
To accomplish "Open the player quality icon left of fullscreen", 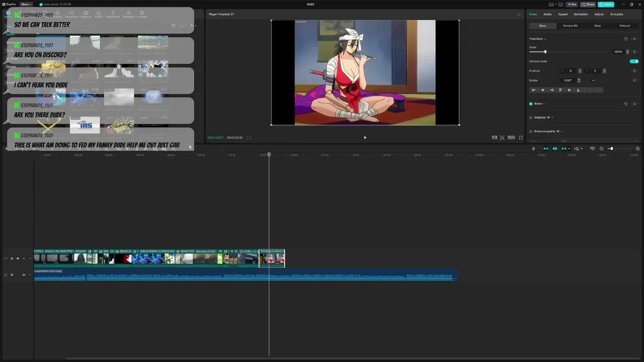I will [495, 137].
